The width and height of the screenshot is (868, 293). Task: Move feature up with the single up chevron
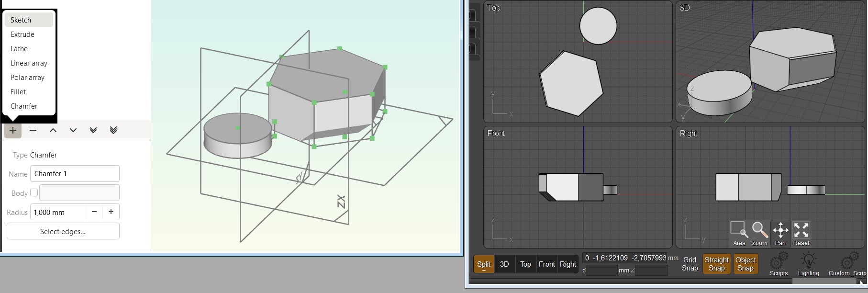[53, 130]
